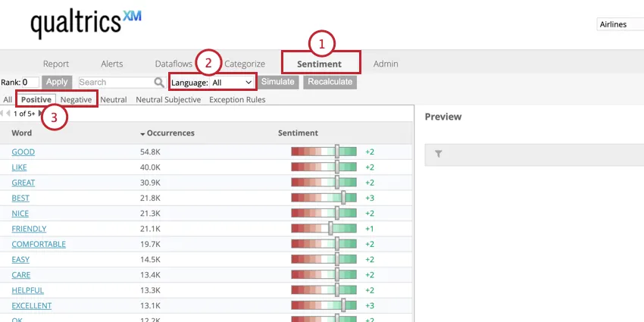Screen dimensions: 644x322
Task: Click the filter funnel icon in Preview
Action: pos(439,154)
